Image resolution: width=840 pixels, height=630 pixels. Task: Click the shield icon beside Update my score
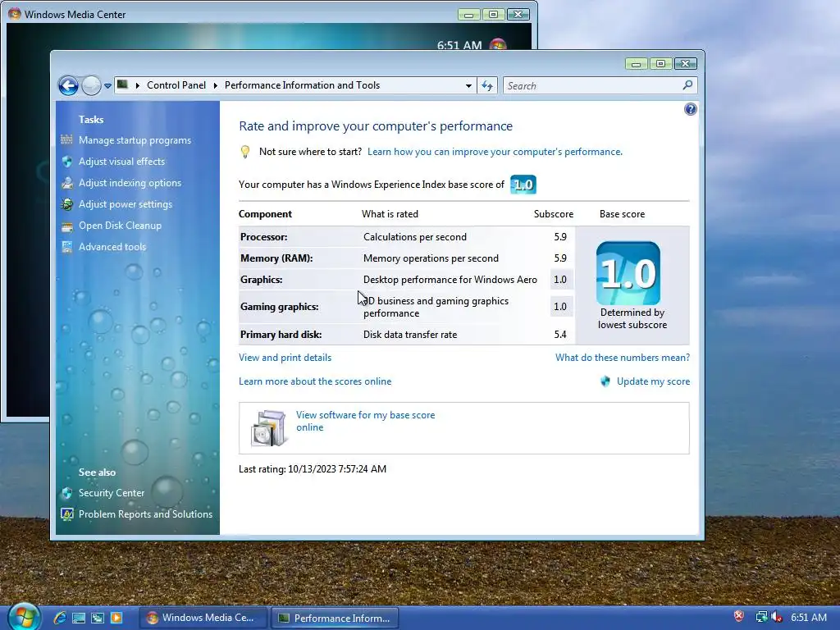(x=605, y=381)
